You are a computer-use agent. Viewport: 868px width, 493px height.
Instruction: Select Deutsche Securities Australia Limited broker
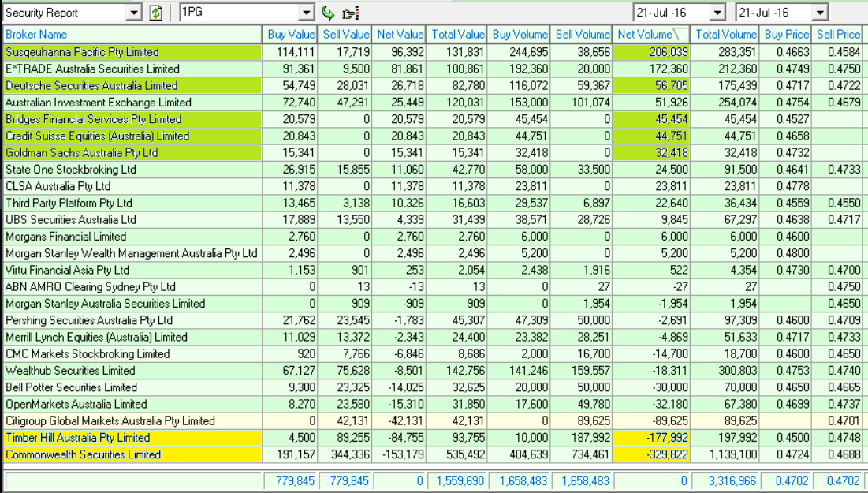pos(132,86)
